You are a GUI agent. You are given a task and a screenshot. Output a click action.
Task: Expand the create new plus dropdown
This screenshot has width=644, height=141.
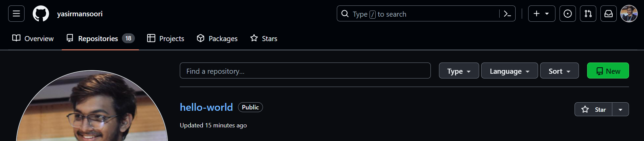pyautogui.click(x=542, y=14)
